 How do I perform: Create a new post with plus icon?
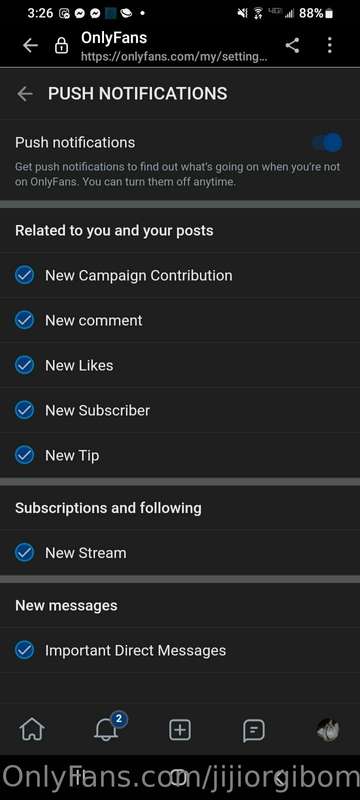pyautogui.click(x=180, y=730)
